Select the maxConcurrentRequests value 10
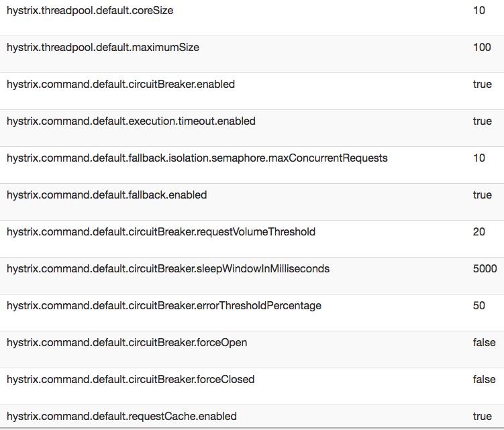The width and height of the screenshot is (504, 430). (x=479, y=158)
